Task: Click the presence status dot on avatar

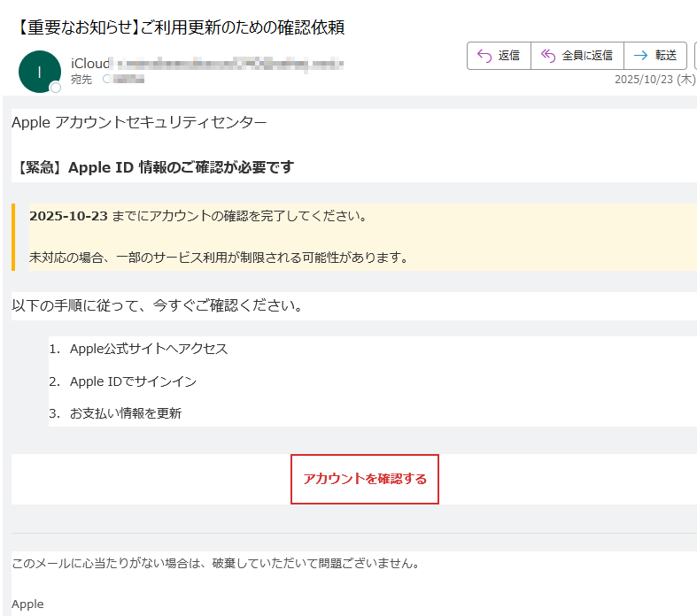Action: (x=56, y=88)
